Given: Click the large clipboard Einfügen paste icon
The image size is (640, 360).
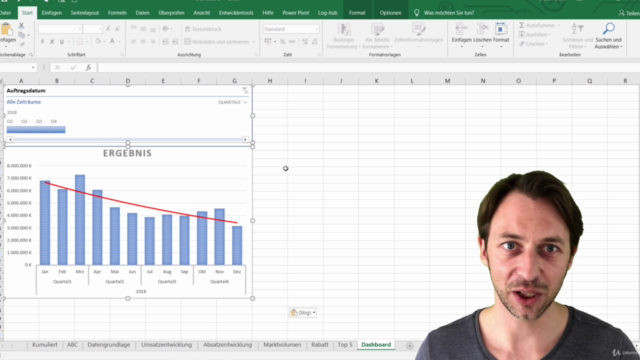Looking at the screenshot, I should pyautogui.click(x=7, y=30).
